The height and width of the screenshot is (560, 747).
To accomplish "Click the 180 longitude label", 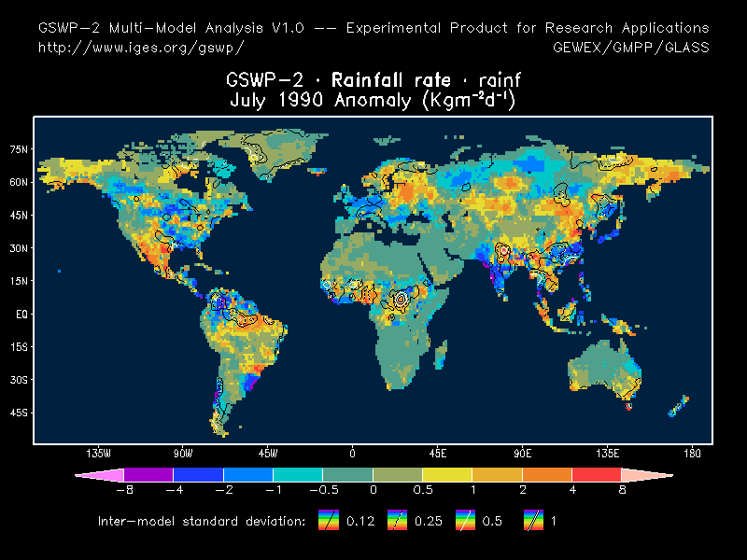I will (x=692, y=454).
